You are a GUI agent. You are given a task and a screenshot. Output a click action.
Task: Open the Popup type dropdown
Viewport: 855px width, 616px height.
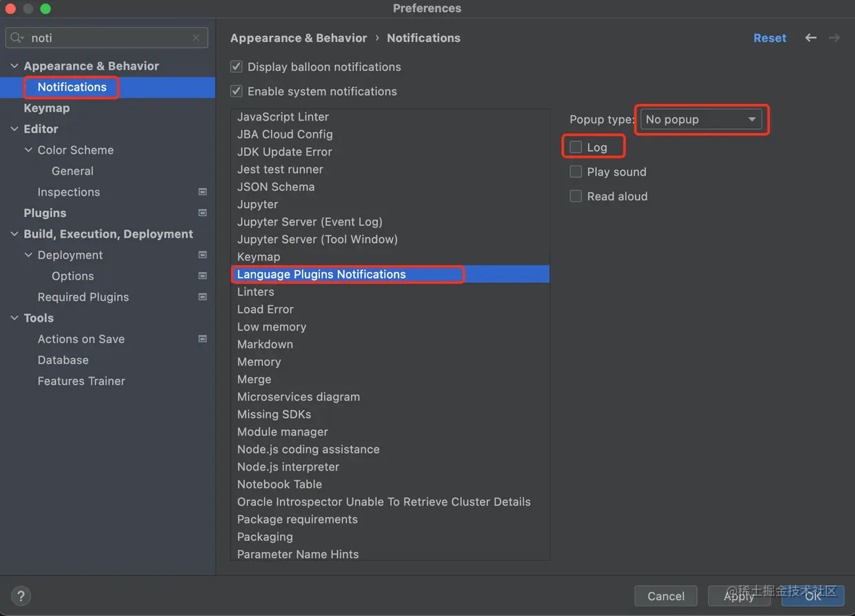coord(701,119)
